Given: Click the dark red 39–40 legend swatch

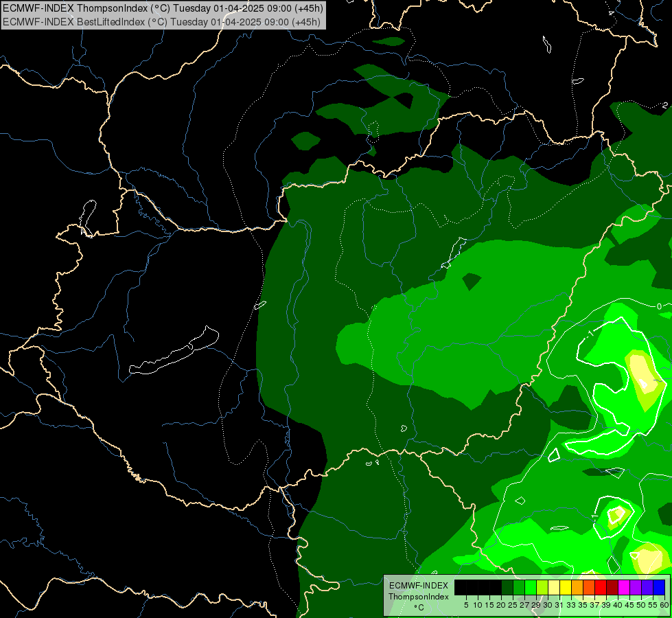Looking at the screenshot, I should point(612,587).
